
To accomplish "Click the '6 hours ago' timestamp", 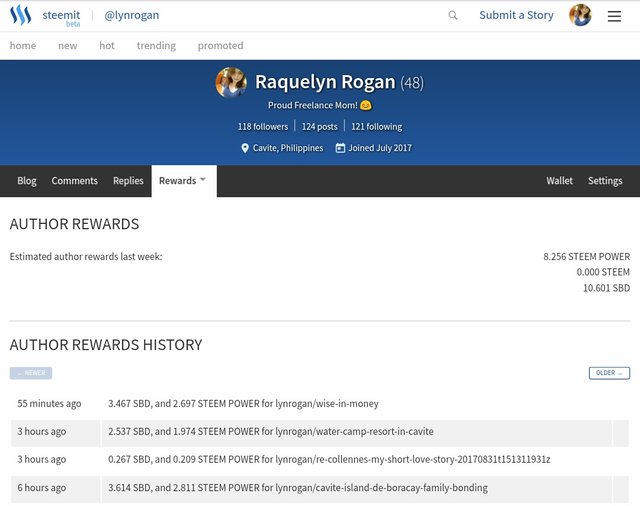I will 41,488.
